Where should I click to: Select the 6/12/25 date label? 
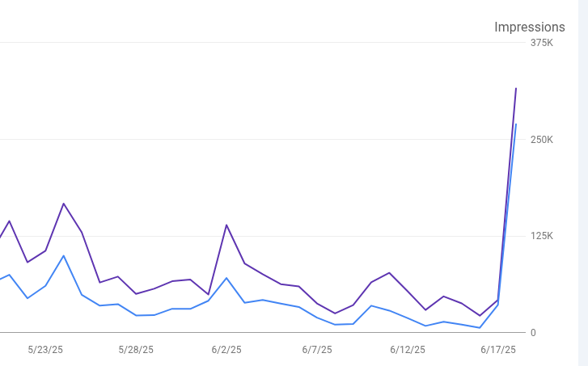(x=408, y=350)
